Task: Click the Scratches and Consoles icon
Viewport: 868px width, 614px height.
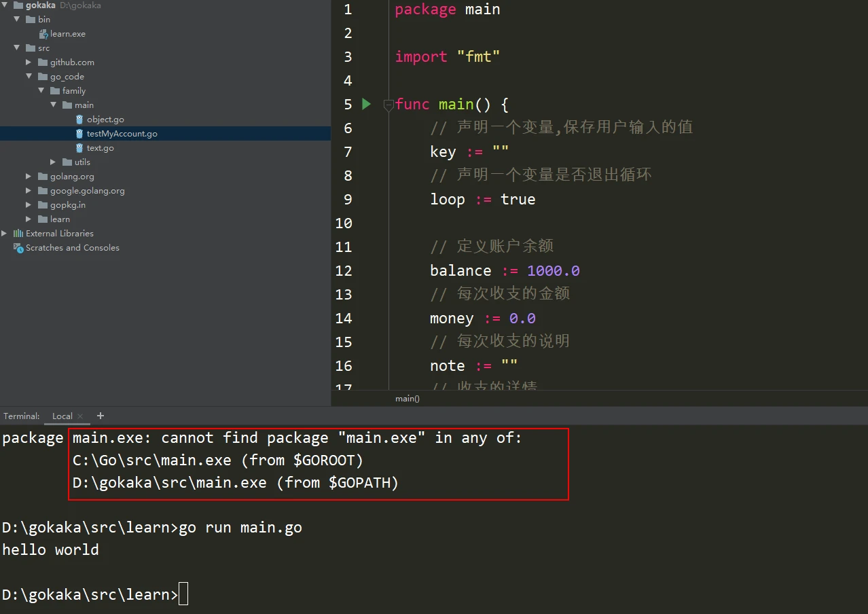Action: click(x=18, y=248)
